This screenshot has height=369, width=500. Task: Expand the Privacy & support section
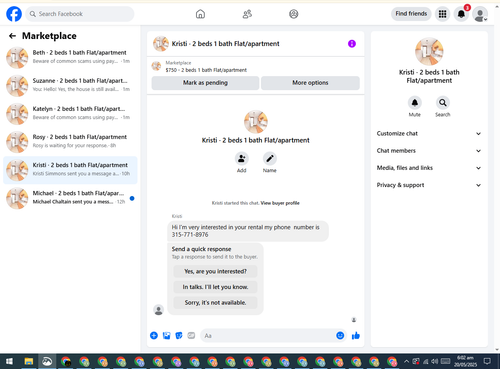point(429,185)
